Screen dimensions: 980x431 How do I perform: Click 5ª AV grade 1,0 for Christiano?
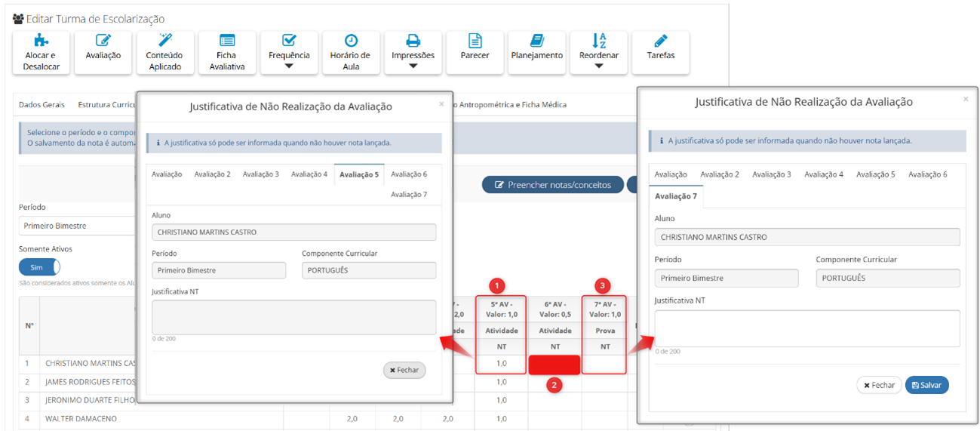501,364
